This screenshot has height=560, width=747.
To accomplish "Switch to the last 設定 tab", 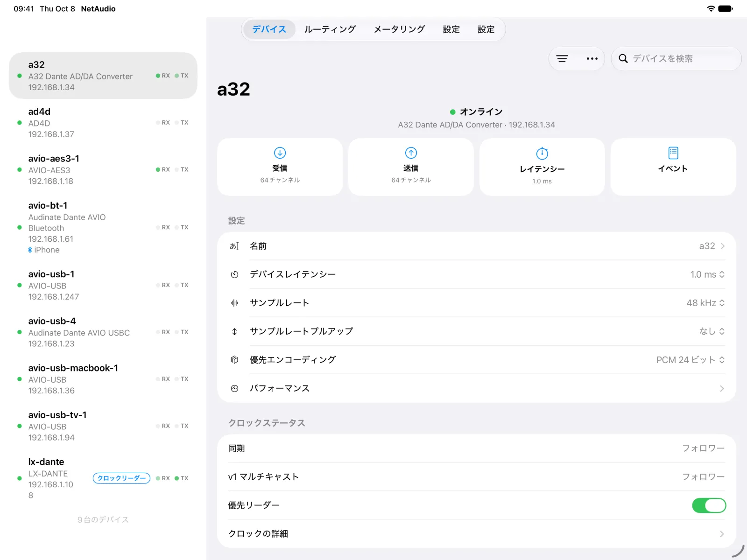I will coord(486,29).
